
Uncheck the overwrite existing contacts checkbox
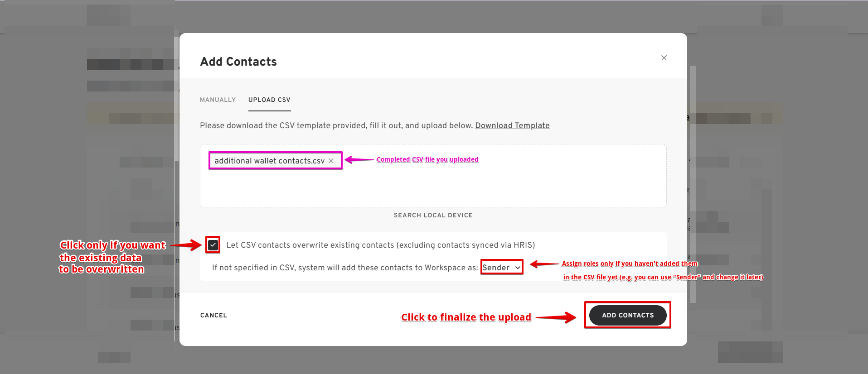pyautogui.click(x=213, y=245)
